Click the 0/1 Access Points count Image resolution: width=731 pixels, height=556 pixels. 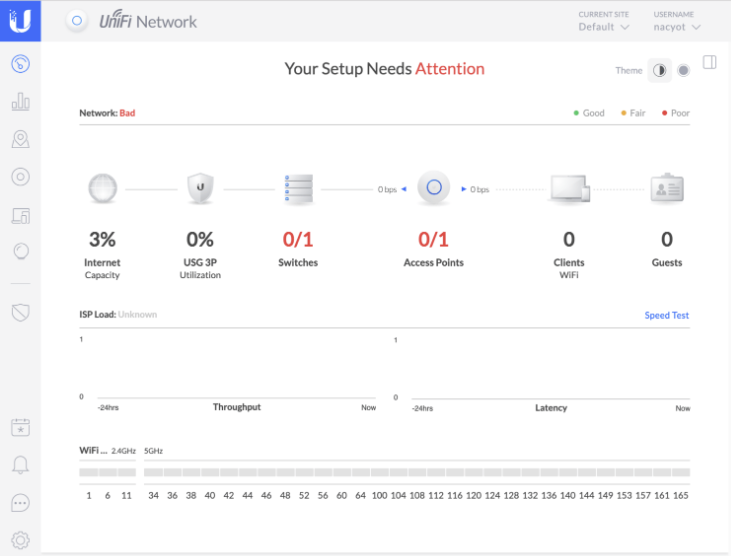434,240
